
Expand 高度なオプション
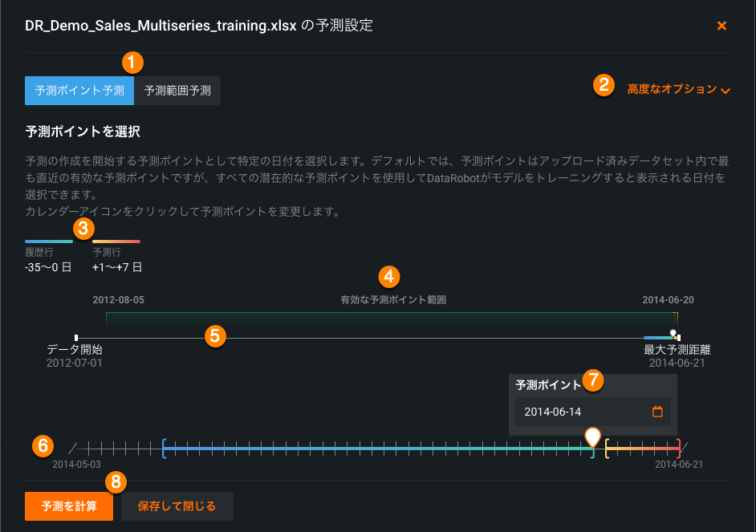coord(678,90)
